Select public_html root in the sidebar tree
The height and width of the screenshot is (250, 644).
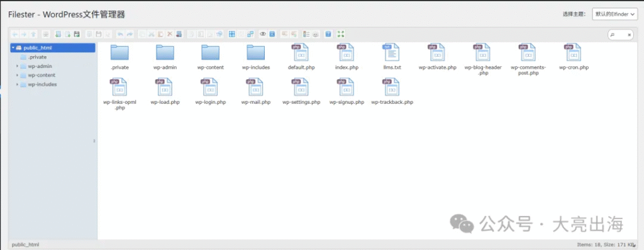[x=53, y=48]
